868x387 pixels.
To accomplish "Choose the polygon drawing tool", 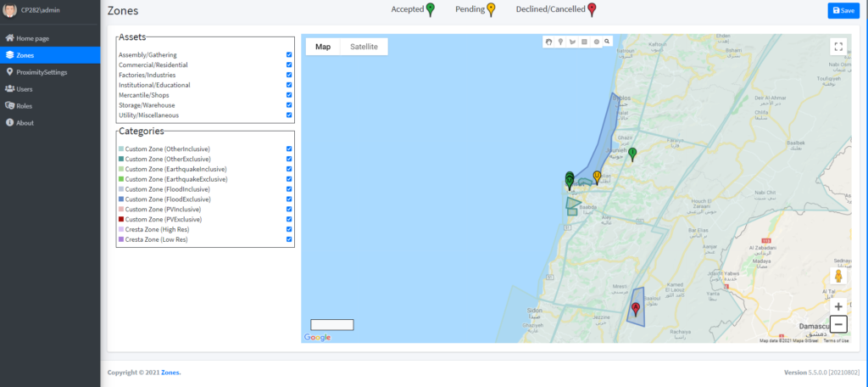I will 572,42.
